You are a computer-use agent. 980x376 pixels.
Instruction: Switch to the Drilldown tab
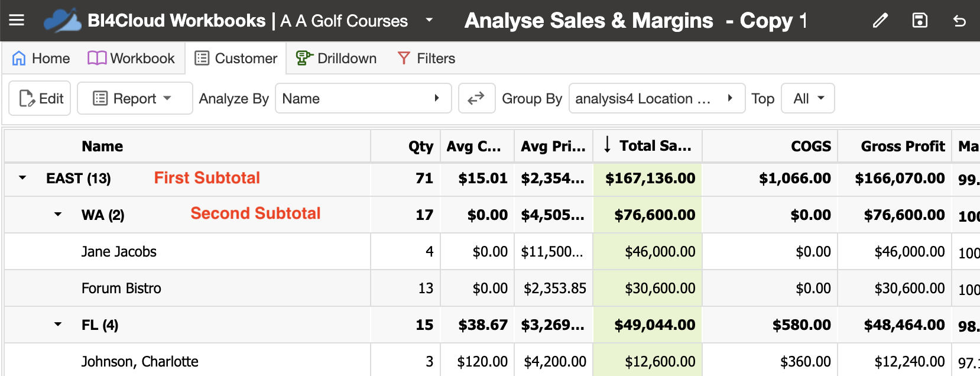pyautogui.click(x=336, y=59)
